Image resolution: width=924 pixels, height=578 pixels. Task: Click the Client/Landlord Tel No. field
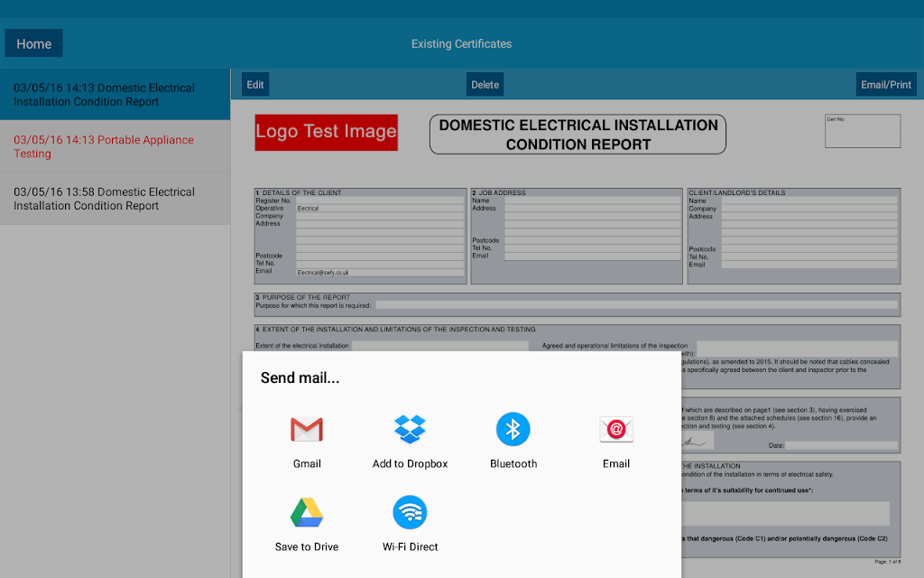809,257
